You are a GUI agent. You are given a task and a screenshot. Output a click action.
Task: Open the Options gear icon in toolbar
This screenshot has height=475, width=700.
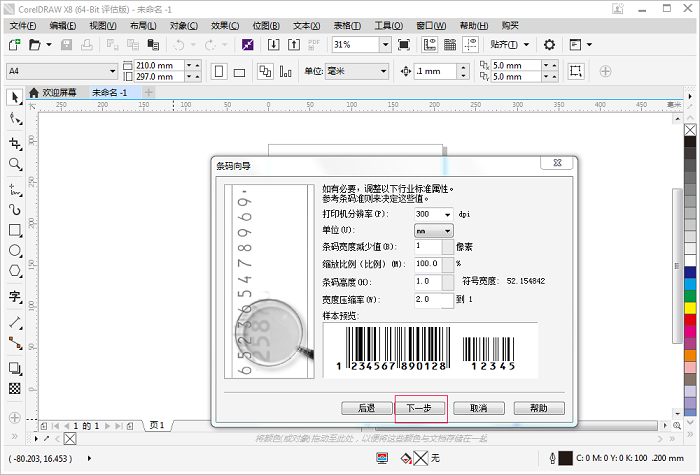pyautogui.click(x=549, y=45)
